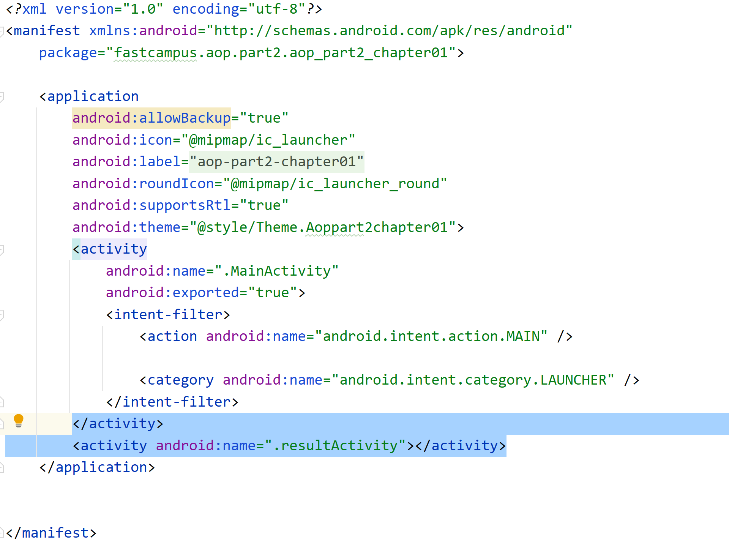The image size is (729, 560).
Task: Click the closing application fold marker
Action: tap(2, 467)
